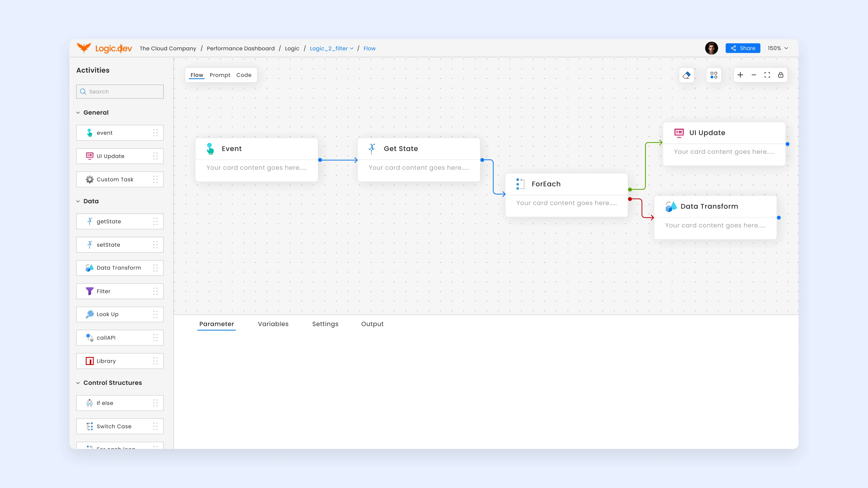The width and height of the screenshot is (868, 488).
Task: Click the Data Transform canvas node
Action: coord(715,217)
